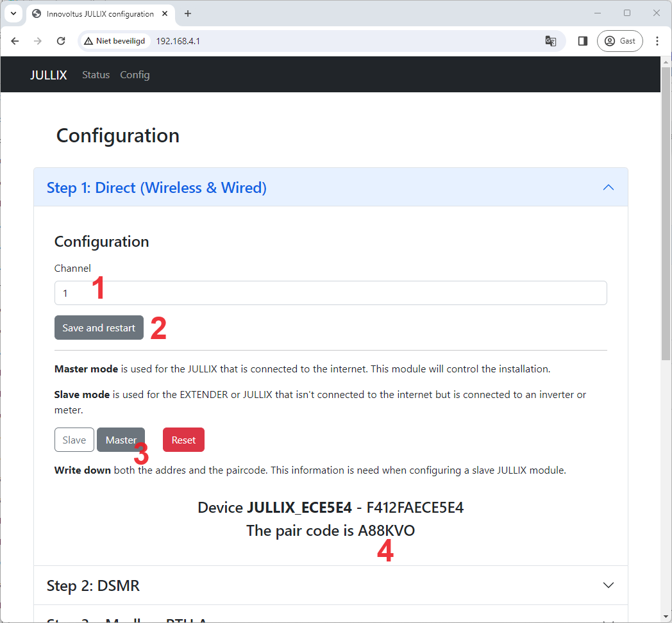672x623 pixels.
Task: Click the browser back arrow
Action: pos(15,41)
